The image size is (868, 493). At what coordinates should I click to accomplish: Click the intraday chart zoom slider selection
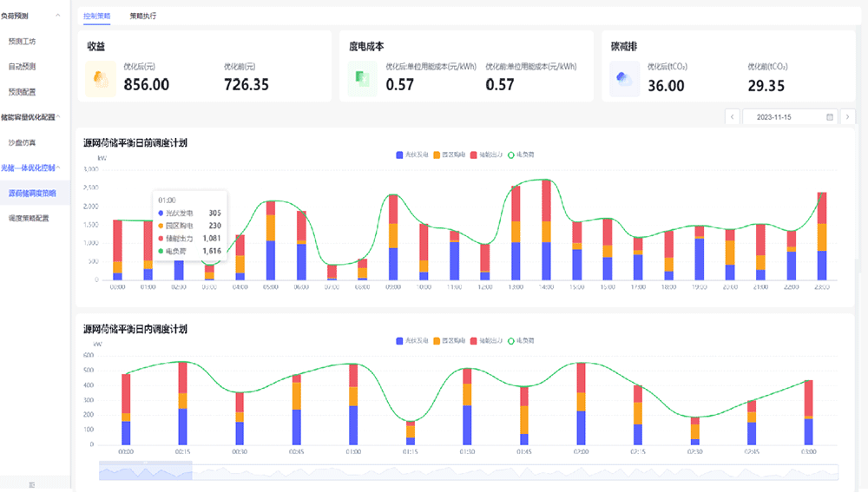145,471
